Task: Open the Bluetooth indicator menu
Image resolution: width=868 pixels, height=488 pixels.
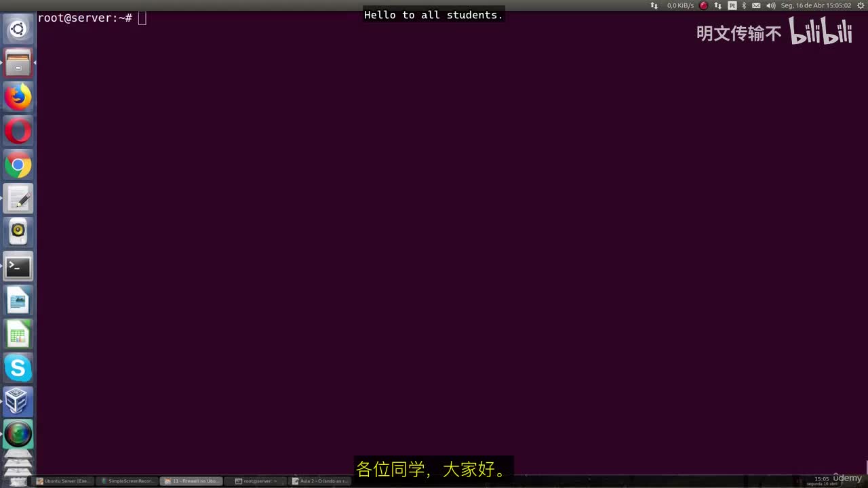Action: (744, 5)
